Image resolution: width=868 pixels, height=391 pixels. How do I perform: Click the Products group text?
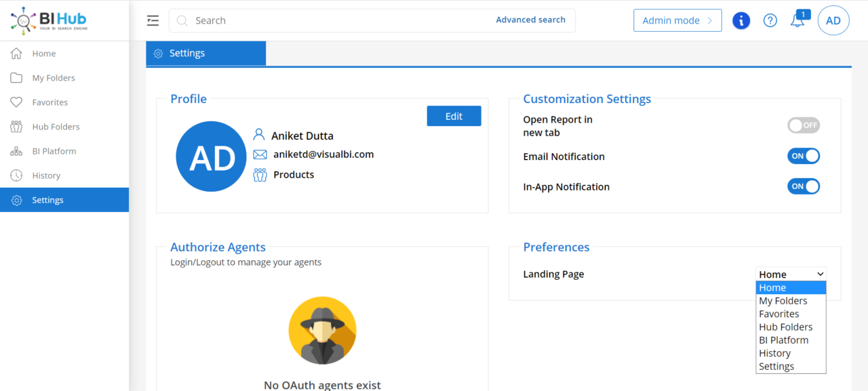294,175
